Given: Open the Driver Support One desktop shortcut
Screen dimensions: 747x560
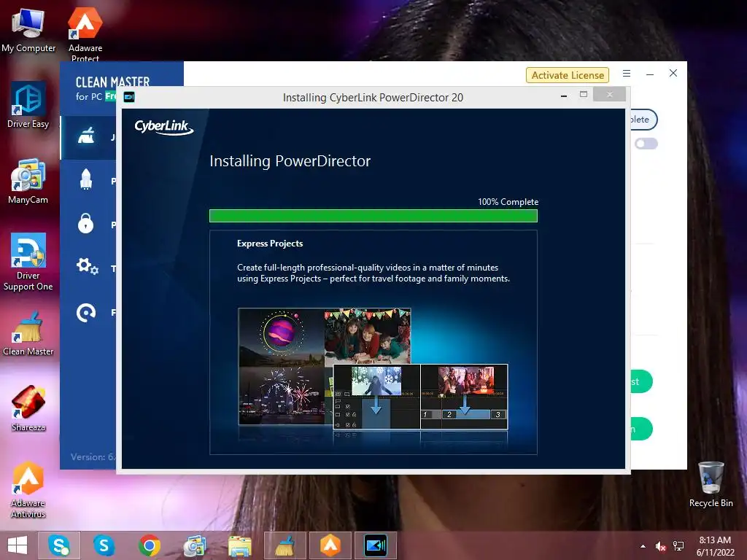Looking at the screenshot, I should click(28, 262).
